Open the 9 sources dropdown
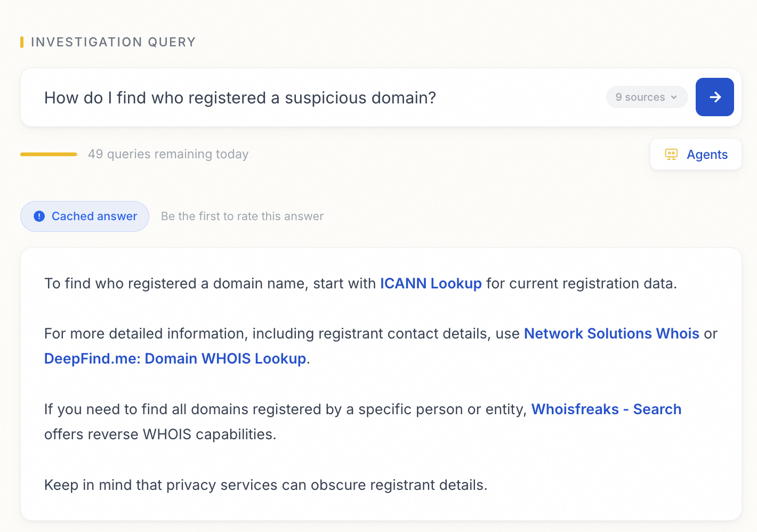Viewport: 757px width, 532px height. [x=646, y=98]
